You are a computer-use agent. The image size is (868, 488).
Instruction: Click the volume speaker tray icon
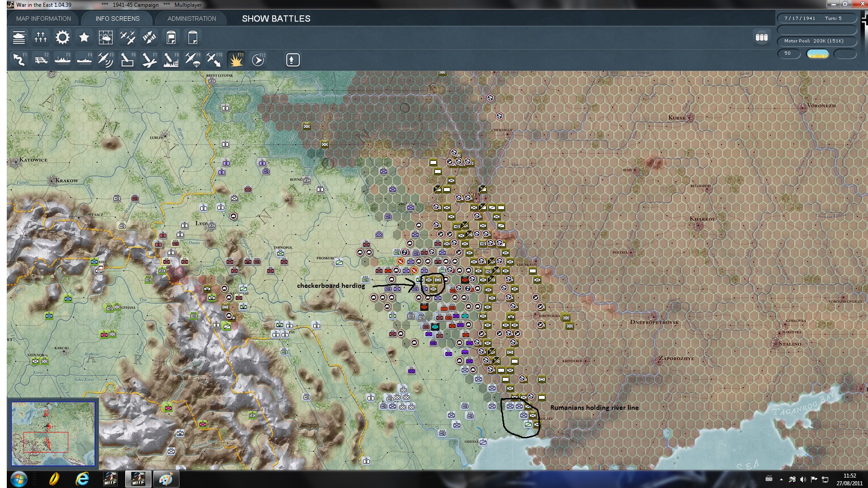click(803, 479)
